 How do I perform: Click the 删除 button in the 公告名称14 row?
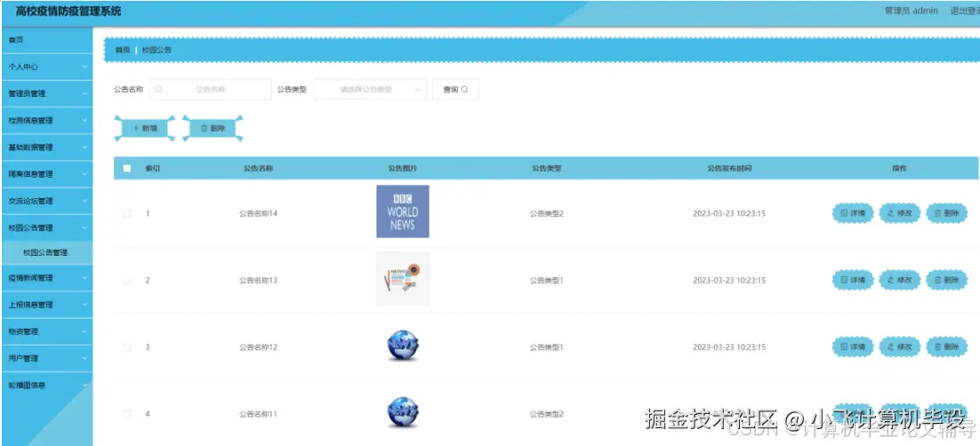(x=946, y=213)
